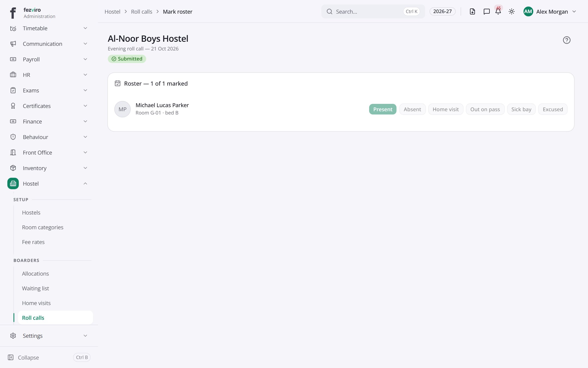588x368 pixels.
Task: Open Room categories in the sidebar
Action: point(42,227)
